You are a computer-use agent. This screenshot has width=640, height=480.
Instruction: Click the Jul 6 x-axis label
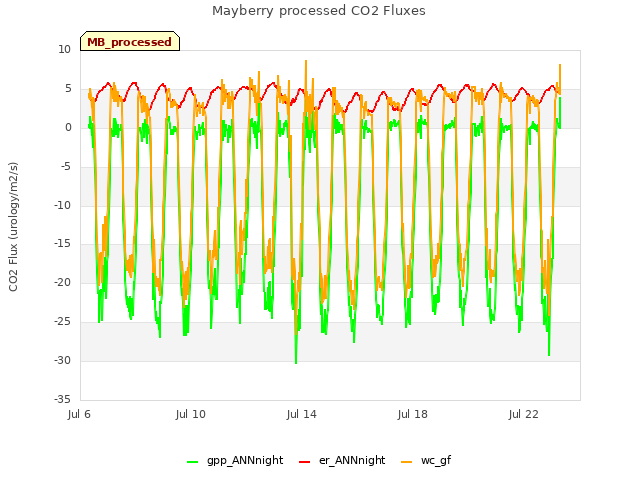pyautogui.click(x=79, y=414)
